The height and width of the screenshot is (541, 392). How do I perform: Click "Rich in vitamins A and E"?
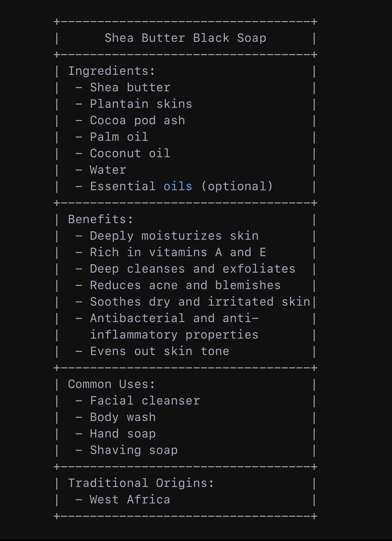click(x=178, y=252)
